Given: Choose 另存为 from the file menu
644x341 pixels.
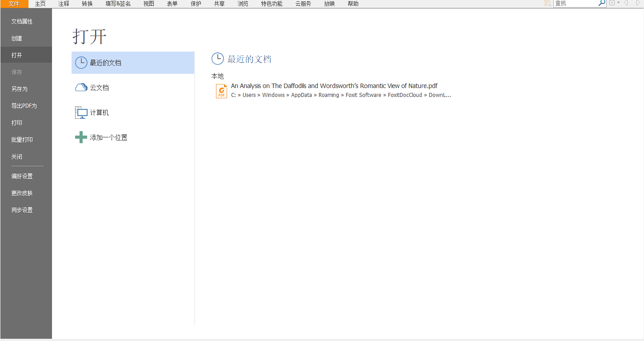Looking at the screenshot, I should click(x=20, y=89).
